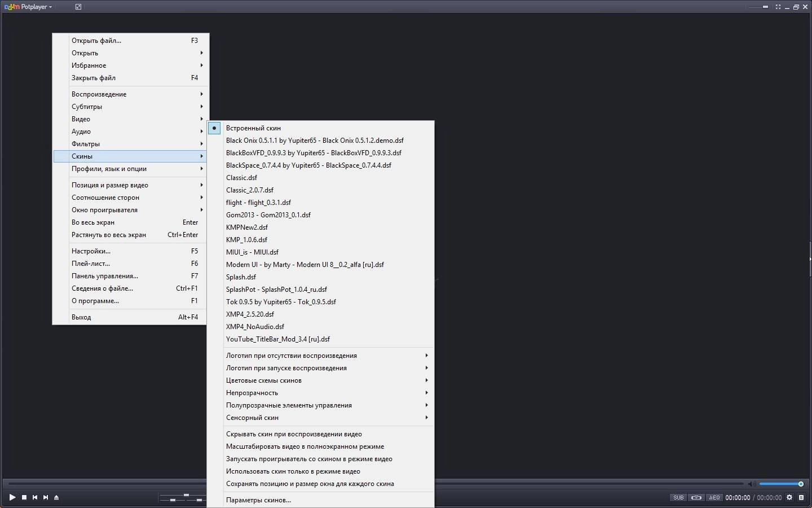Select flight_0.3.1.dsf skin
The image size is (812, 508).
click(321, 203)
